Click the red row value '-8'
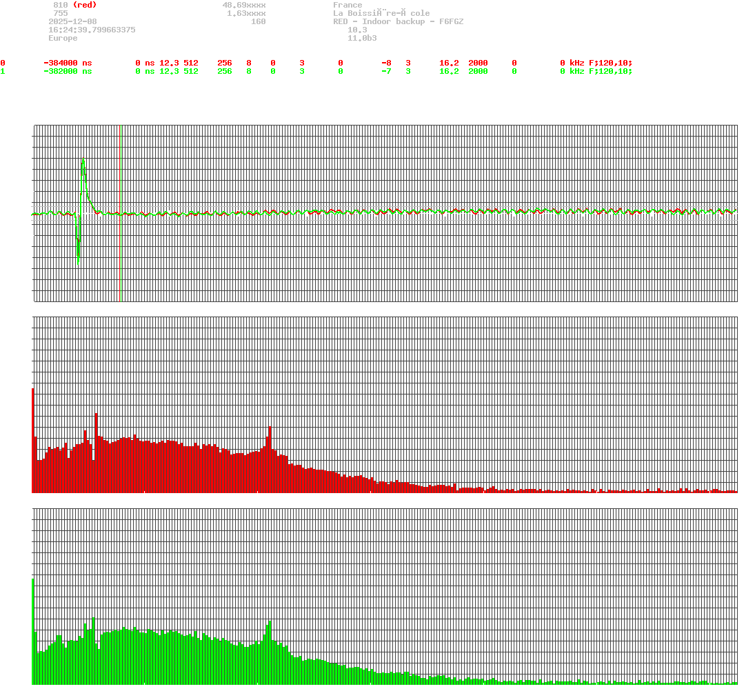 [x=385, y=63]
